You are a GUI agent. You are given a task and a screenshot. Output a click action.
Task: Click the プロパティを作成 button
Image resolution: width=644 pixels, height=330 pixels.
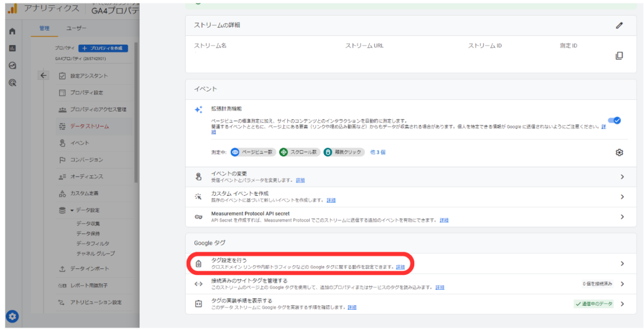103,48
